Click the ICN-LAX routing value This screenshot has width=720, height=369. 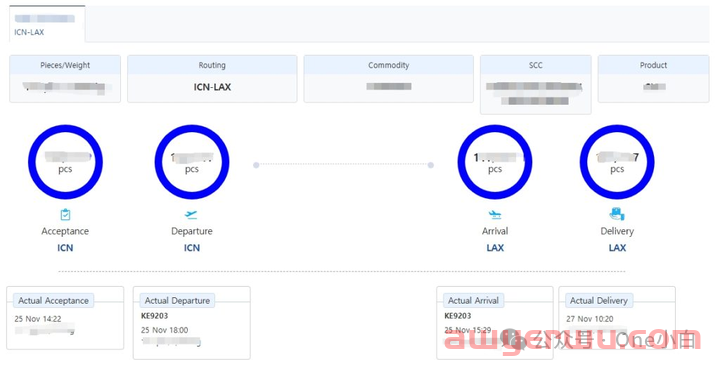pos(212,87)
